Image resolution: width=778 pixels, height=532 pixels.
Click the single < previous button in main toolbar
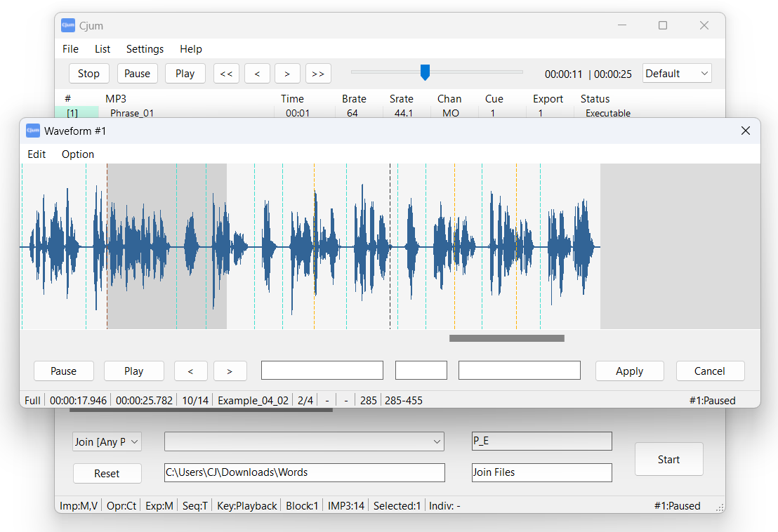[257, 74]
